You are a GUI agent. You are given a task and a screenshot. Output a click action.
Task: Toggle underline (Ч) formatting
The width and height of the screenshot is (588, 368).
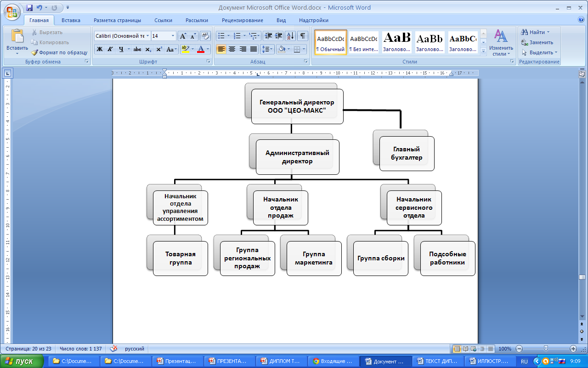coord(121,49)
